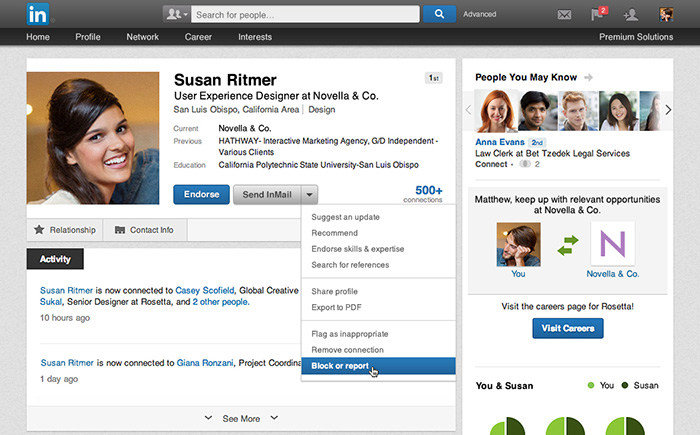Open the You link under the photo

click(518, 274)
